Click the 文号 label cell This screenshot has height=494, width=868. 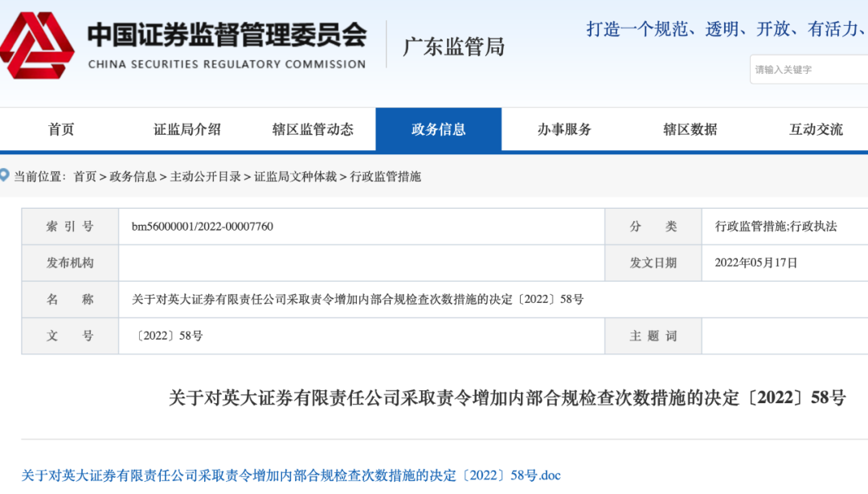(x=70, y=336)
